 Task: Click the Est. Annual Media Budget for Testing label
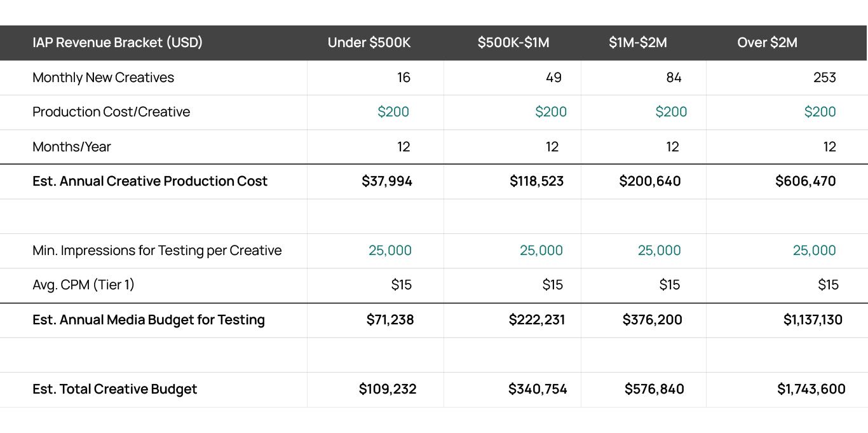pos(149,320)
